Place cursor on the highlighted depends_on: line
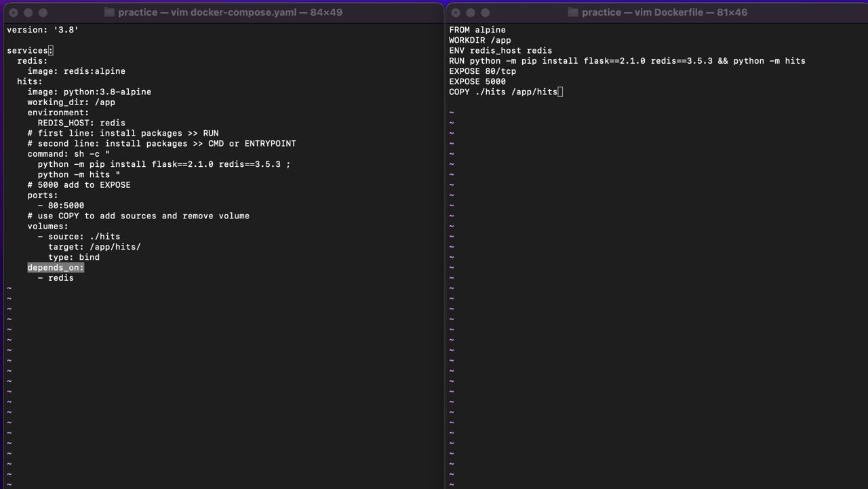 tap(56, 267)
